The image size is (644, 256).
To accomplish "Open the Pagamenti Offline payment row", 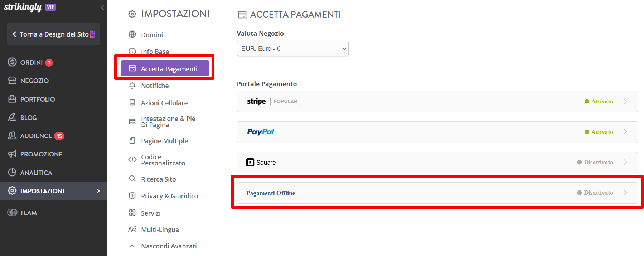I will pos(437,193).
